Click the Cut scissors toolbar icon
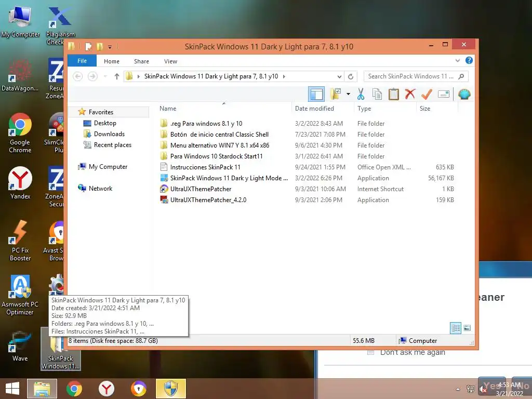 pyautogui.click(x=361, y=94)
